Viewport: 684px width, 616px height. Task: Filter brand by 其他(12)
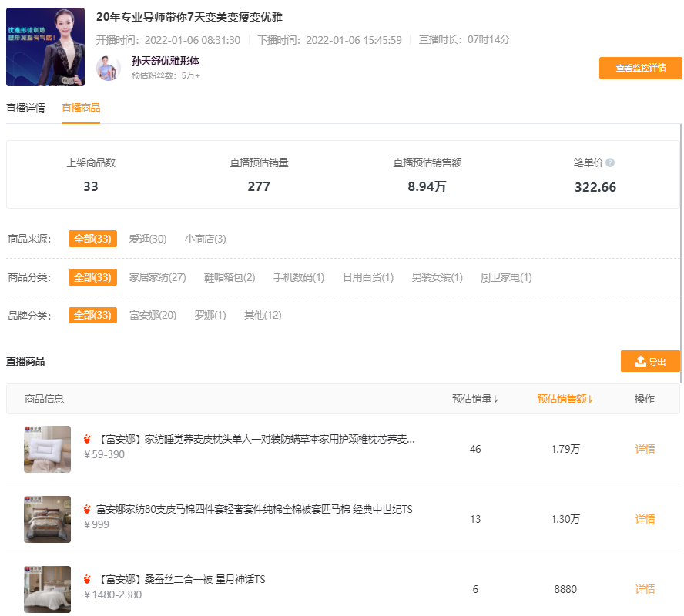pyautogui.click(x=263, y=315)
